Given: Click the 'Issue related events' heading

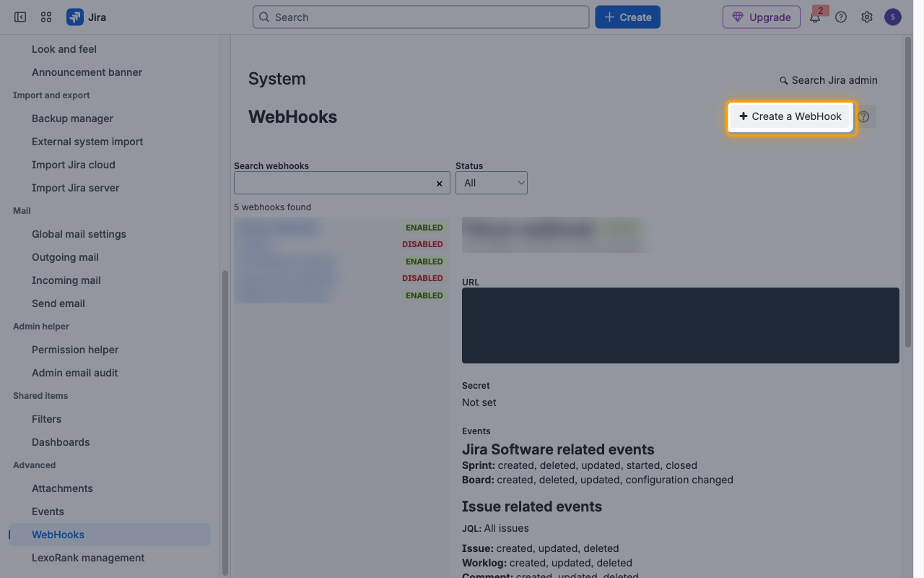Looking at the screenshot, I should (532, 506).
